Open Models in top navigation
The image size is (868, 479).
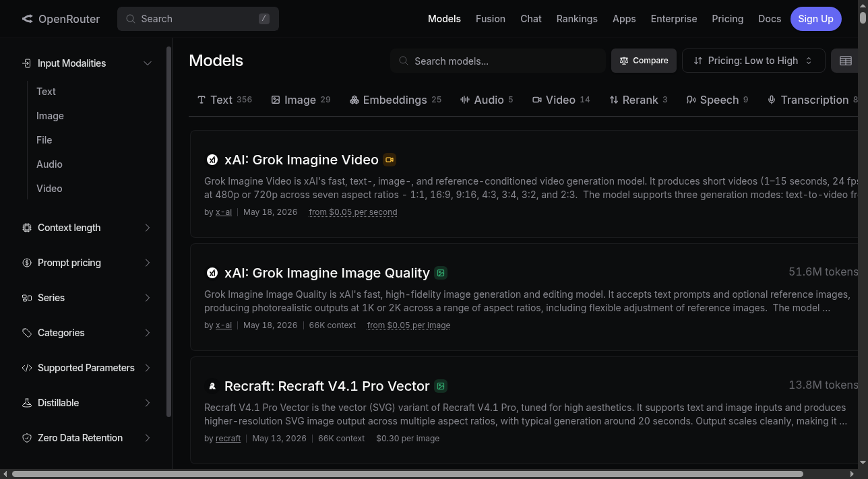pyautogui.click(x=444, y=19)
